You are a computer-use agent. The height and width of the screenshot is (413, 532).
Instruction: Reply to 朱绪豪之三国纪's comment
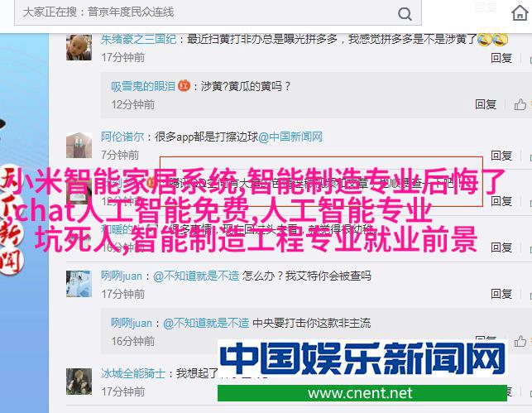pyautogui.click(x=501, y=58)
